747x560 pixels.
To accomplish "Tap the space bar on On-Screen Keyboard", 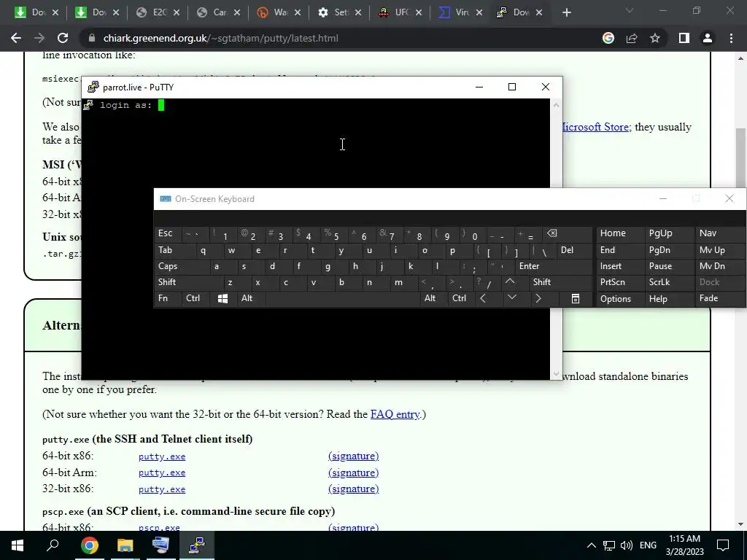I will coord(342,298).
